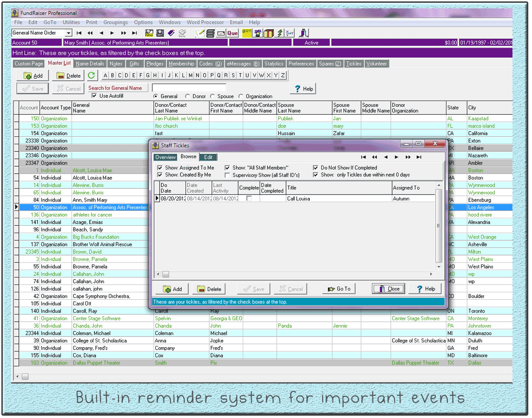Screen dimensions: 532x418
Task: Select the Donor search radio button
Action: pos(187,96)
